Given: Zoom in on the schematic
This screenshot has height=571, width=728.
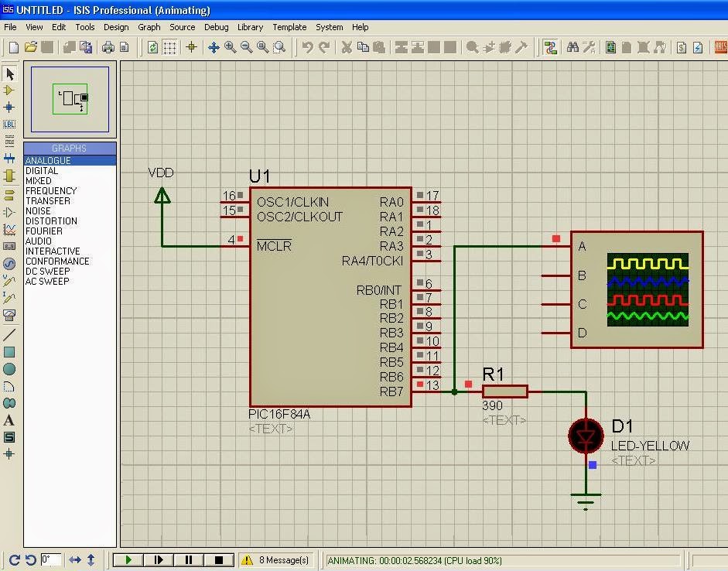Looking at the screenshot, I should click(230, 47).
